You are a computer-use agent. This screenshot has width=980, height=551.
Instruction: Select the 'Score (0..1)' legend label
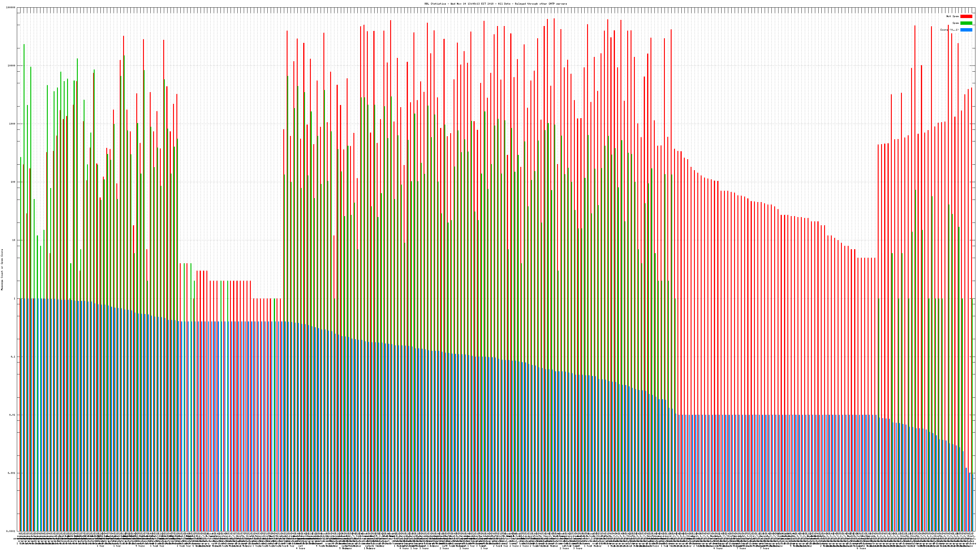949,30
